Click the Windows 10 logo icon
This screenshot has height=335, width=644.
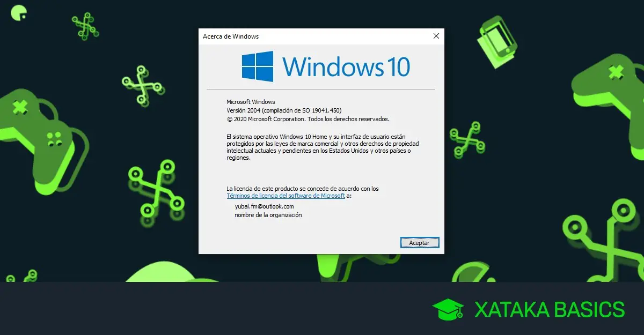click(258, 66)
